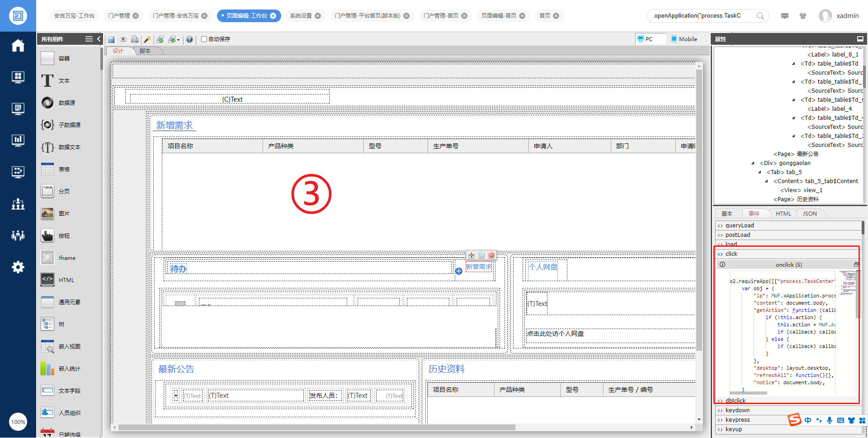Click the 新增需求 heading link

tap(175, 126)
